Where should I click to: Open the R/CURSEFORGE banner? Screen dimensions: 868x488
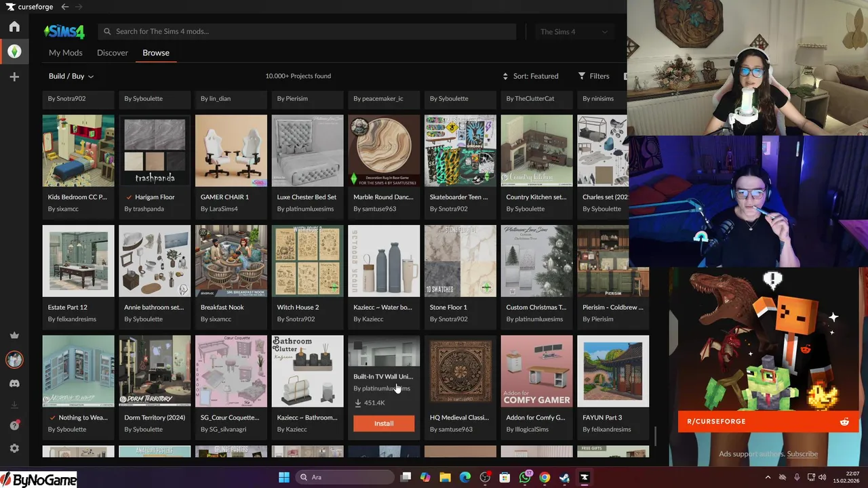tap(768, 422)
